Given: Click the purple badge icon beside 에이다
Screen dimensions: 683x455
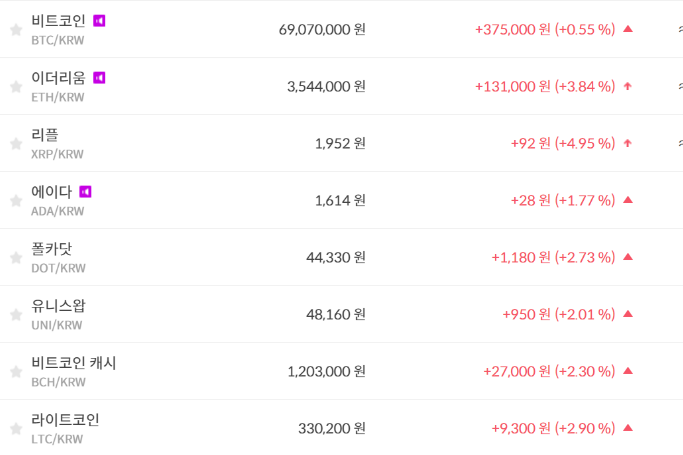Looking at the screenshot, I should click(85, 191).
